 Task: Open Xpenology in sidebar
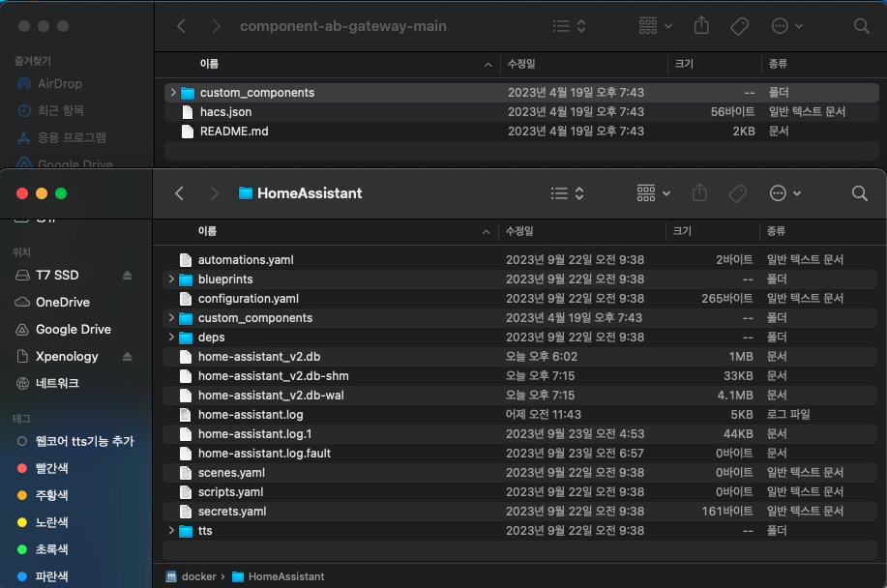pyautogui.click(x=67, y=357)
